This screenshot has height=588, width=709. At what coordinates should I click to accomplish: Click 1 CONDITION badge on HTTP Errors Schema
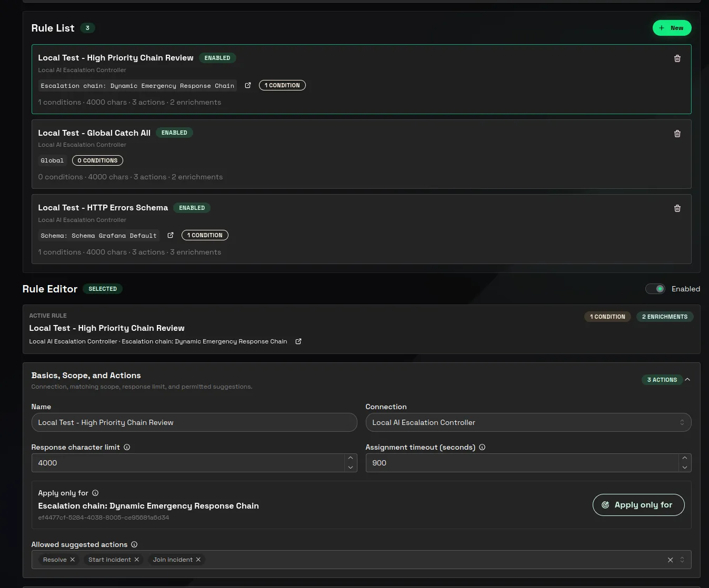(205, 235)
